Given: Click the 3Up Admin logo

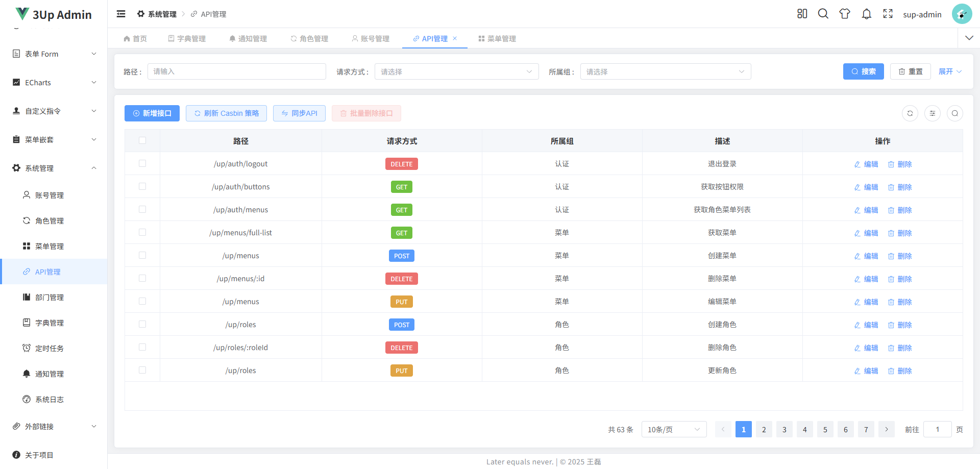Looking at the screenshot, I should [x=53, y=14].
